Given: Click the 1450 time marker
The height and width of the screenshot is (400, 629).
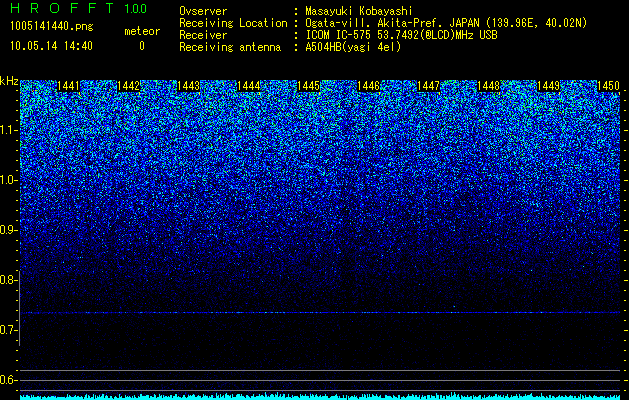Looking at the screenshot, I should click(x=609, y=86).
